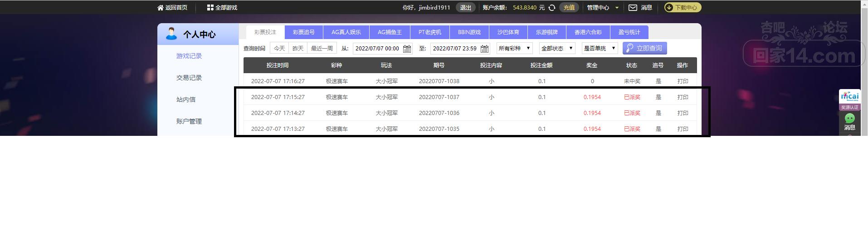Click the 立即查询 search button
Image resolution: width=868 pixels, height=249 pixels.
point(645,48)
